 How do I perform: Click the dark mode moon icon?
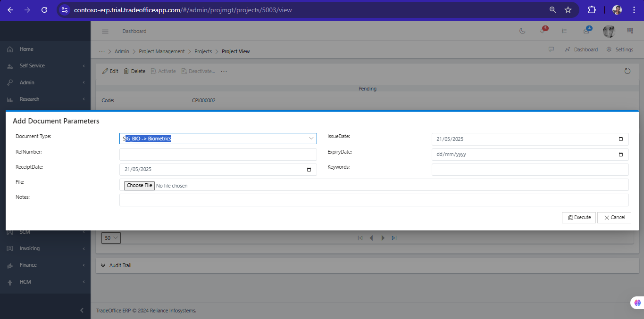tap(522, 31)
